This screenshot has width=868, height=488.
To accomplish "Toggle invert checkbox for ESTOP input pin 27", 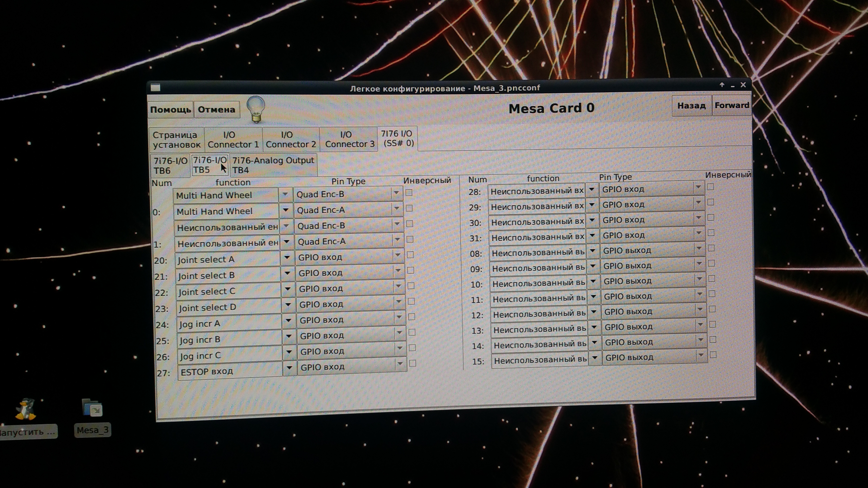I will point(412,363).
